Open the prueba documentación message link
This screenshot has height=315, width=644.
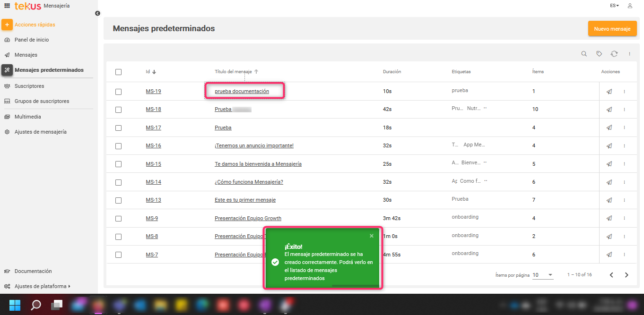(242, 91)
